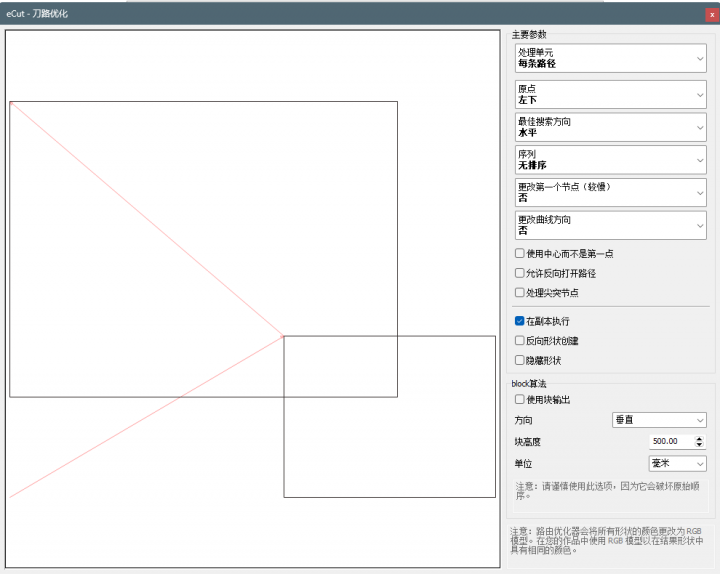720x574 pixels.
Task: Increase 块高度 with the up arrow
Action: click(699, 438)
